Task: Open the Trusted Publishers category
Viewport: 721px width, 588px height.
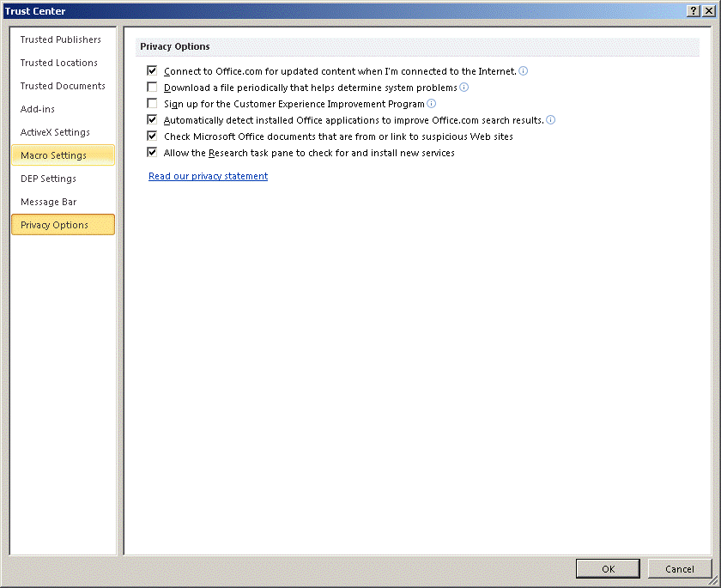Action: click(61, 39)
